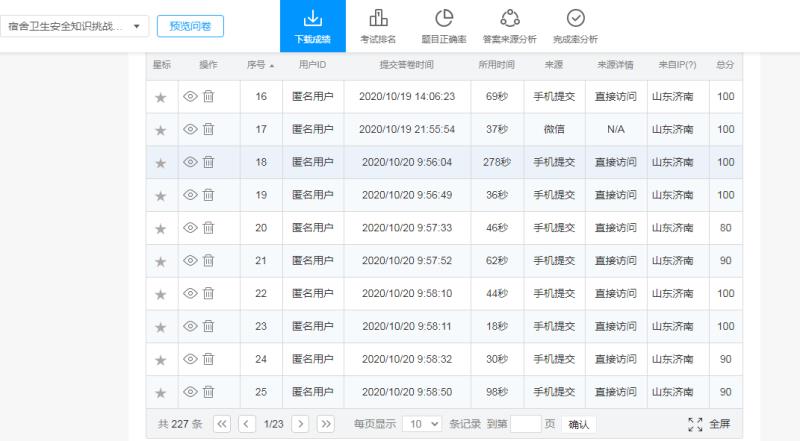View answer sheet of record 16
800x441 pixels.
coord(190,96)
